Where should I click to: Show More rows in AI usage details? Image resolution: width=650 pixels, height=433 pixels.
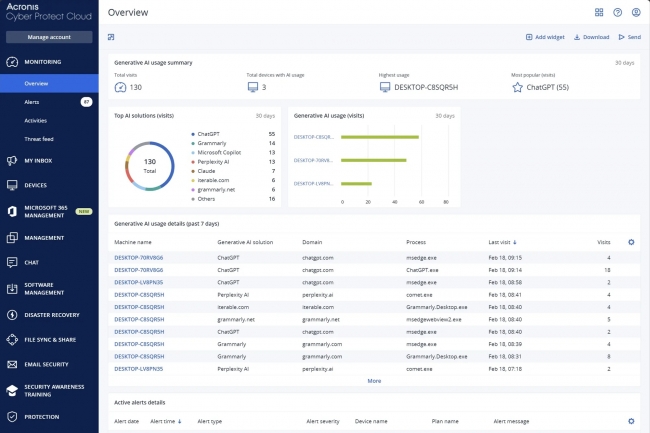point(374,381)
